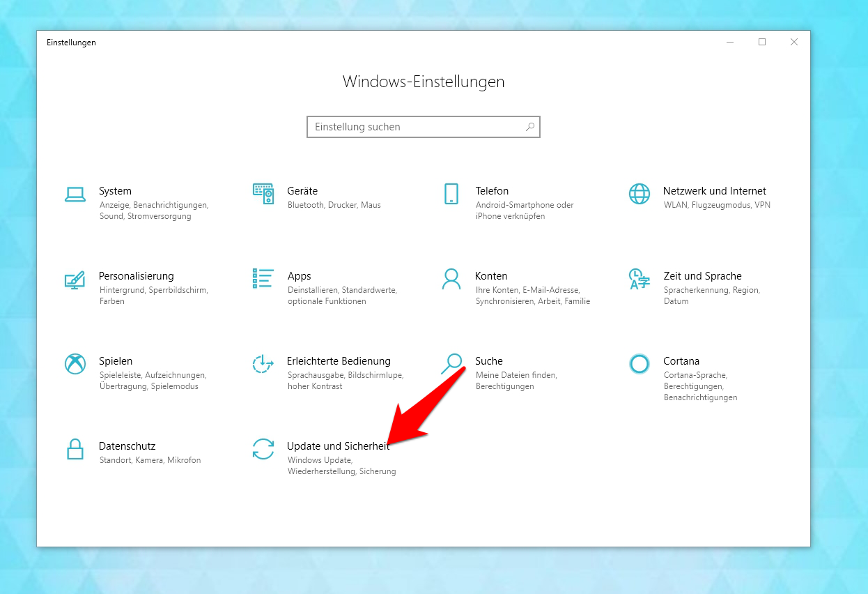Select the Geräte icon for Bluetooth and printers
The height and width of the screenshot is (594, 868).
(263, 194)
